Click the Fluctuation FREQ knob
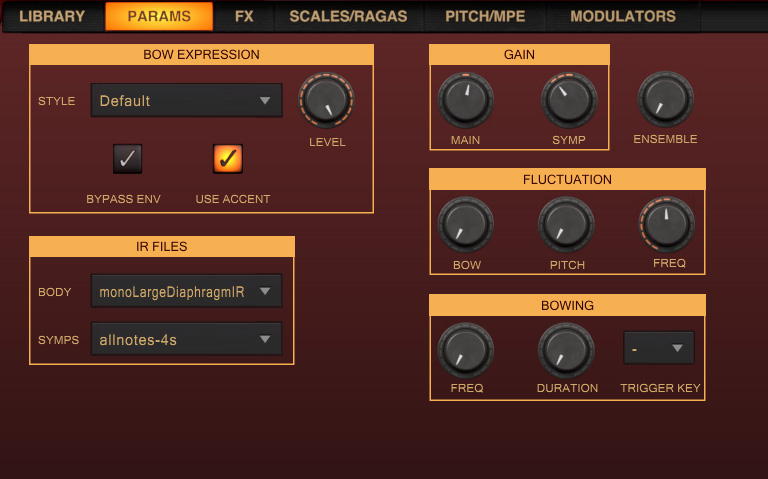 [x=668, y=225]
